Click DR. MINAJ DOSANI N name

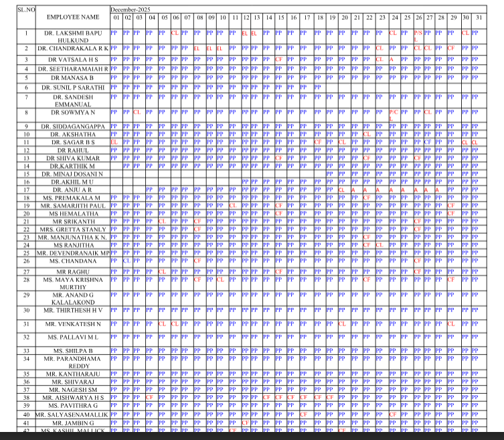tap(72, 174)
